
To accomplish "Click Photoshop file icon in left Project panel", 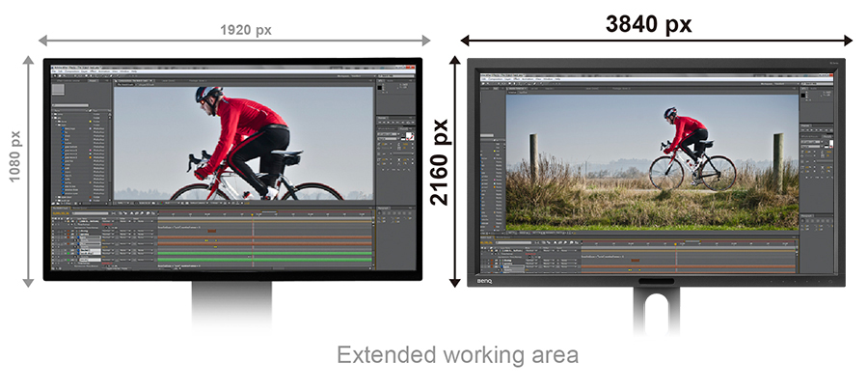I will [64, 129].
